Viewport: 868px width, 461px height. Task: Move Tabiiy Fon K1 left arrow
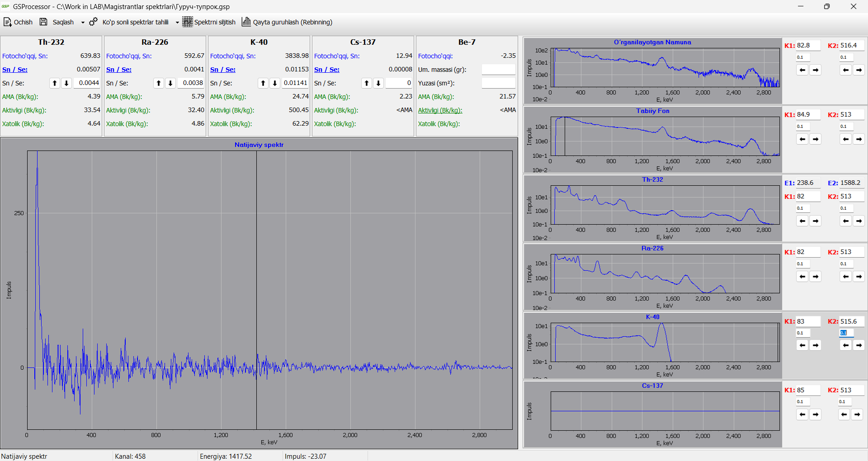[x=802, y=139]
